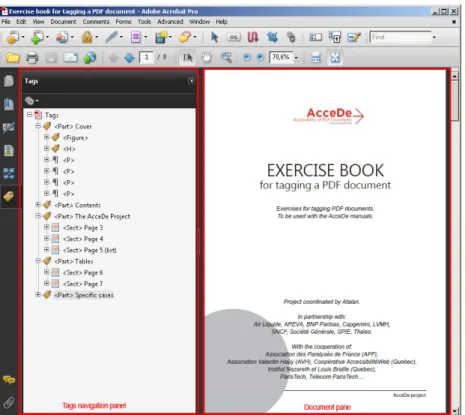Close the Tags panel with its button
The height and width of the screenshot is (415, 465).
(x=191, y=81)
